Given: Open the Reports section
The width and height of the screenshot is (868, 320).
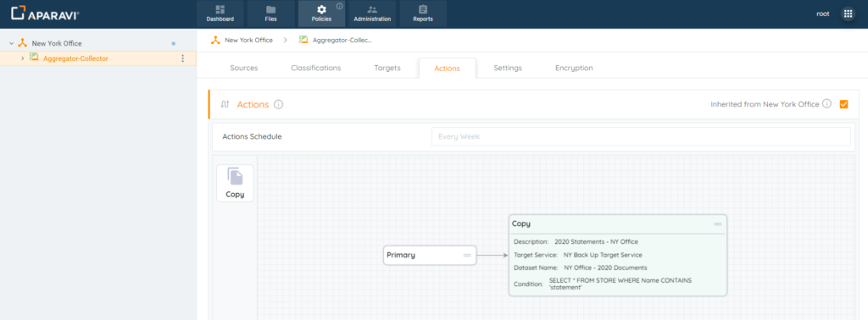Looking at the screenshot, I should 423,14.
